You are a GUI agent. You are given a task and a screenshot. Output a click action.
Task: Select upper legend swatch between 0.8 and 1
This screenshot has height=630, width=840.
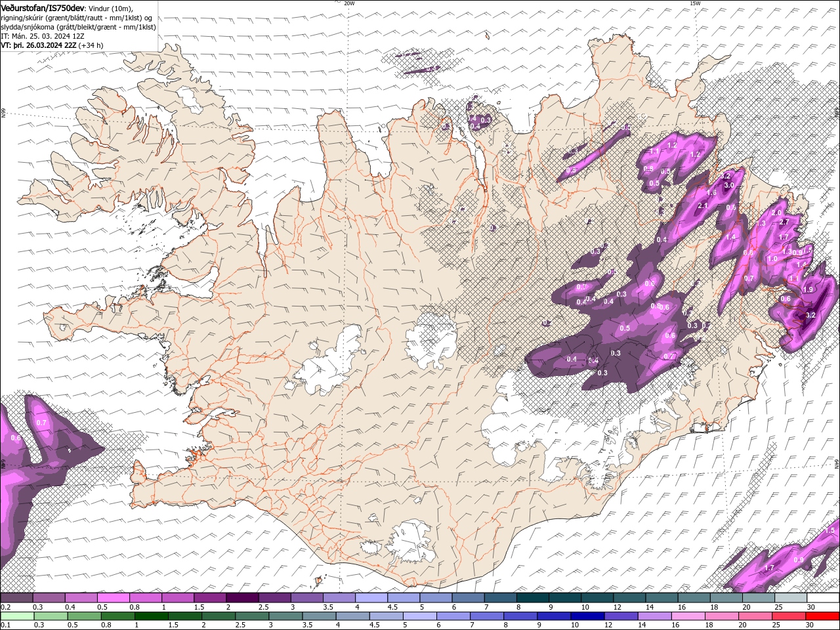pyautogui.click(x=146, y=598)
